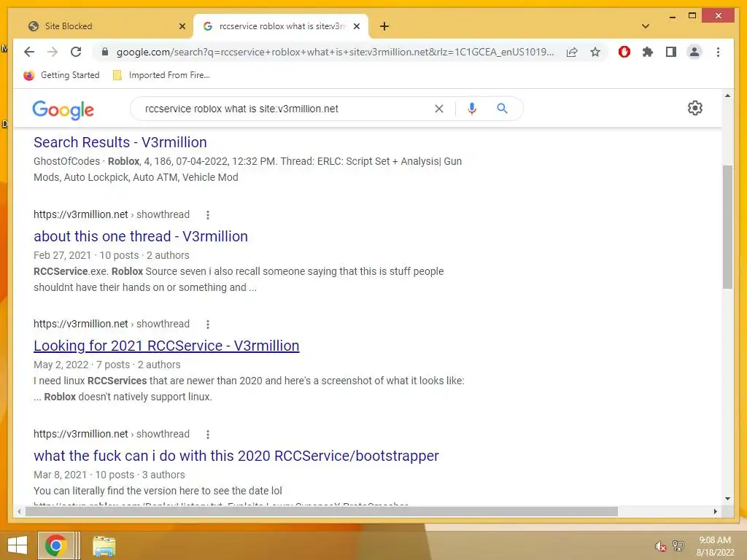Viewport: 747px width, 560px height.
Task: Submit search with the magnifying glass
Action: coord(502,109)
